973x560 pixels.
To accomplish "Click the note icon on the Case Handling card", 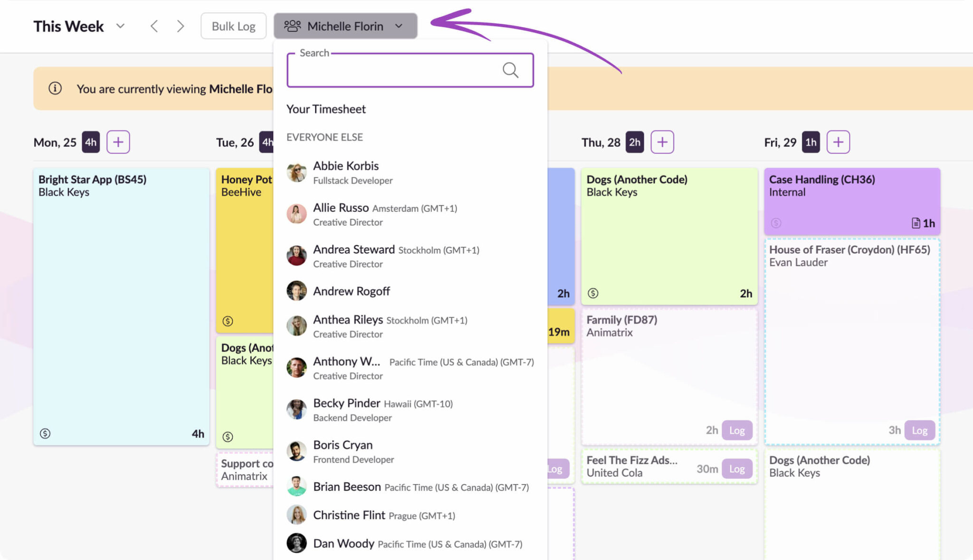I will point(915,223).
